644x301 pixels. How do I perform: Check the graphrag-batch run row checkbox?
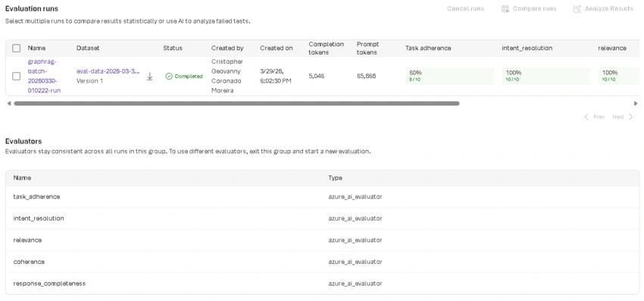(17, 77)
